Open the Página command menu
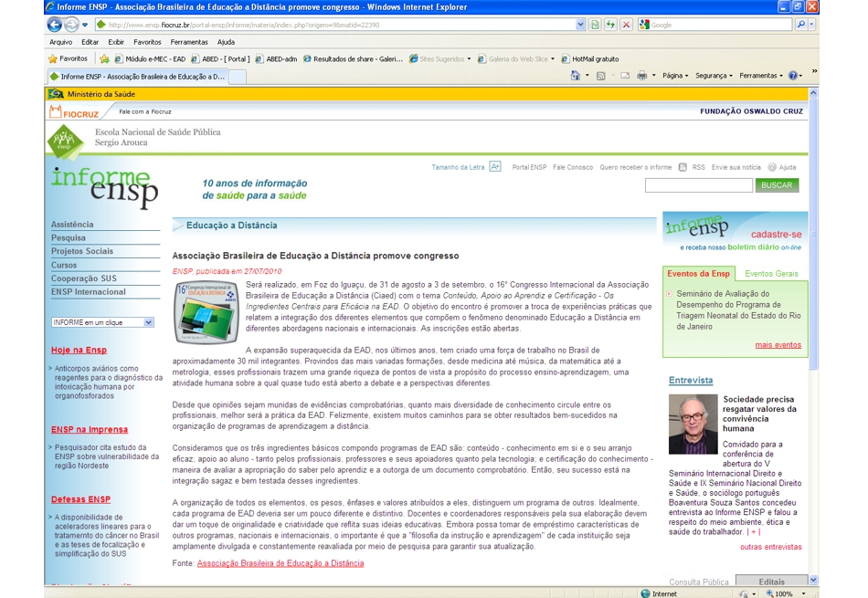This screenshot has width=868, height=598. 675,76
